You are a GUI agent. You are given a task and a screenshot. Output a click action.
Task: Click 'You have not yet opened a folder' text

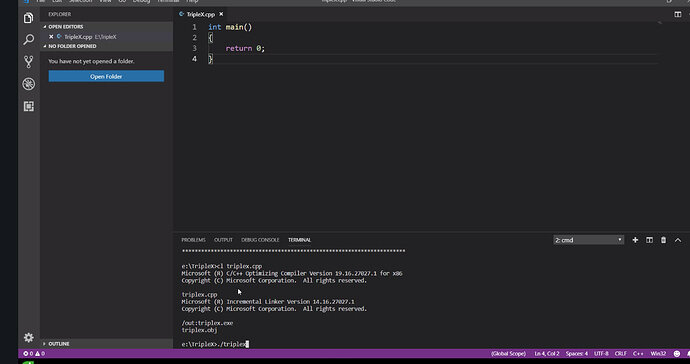[x=91, y=61]
